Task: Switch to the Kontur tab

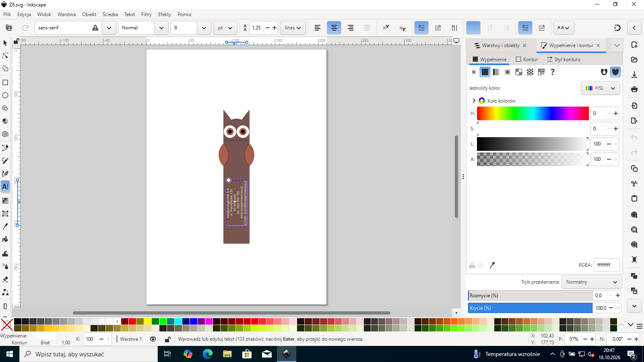Action: 527,59
